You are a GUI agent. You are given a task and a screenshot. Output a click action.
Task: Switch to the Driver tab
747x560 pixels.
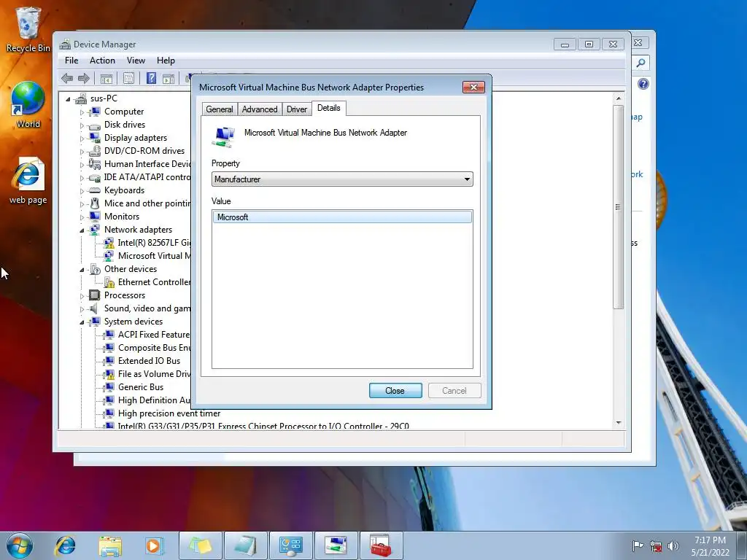(x=297, y=109)
